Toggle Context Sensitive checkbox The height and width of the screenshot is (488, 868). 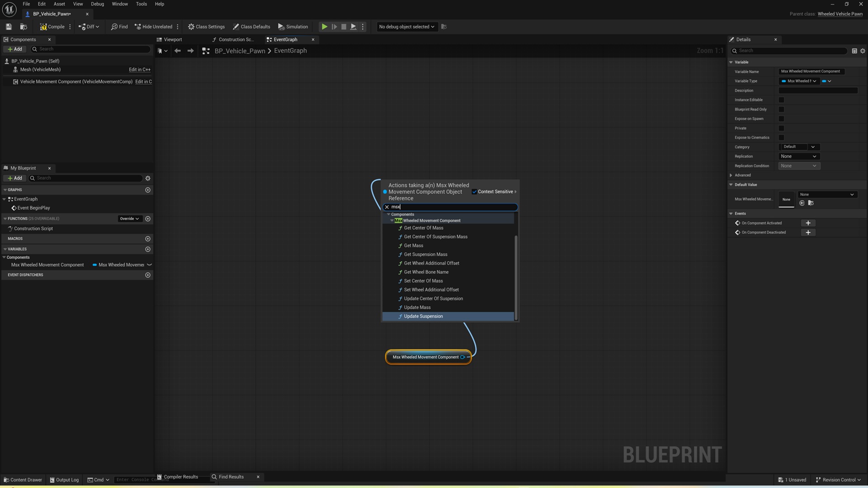(474, 192)
